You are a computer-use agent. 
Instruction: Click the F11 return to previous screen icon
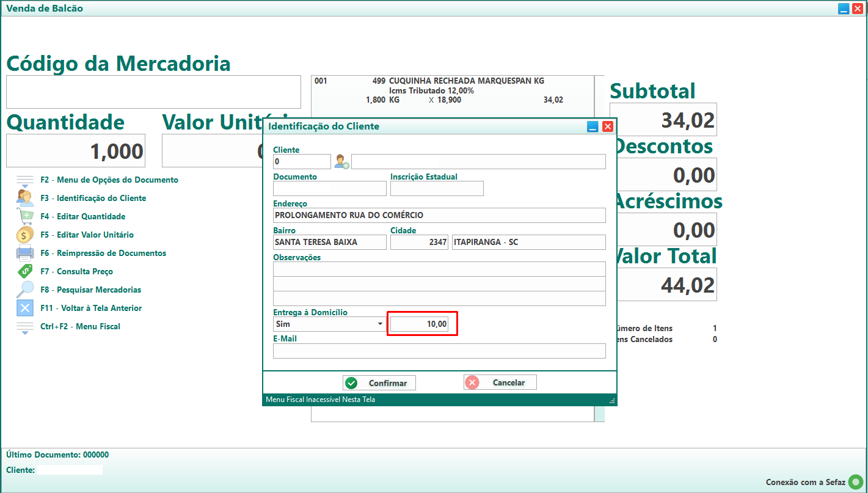25,308
